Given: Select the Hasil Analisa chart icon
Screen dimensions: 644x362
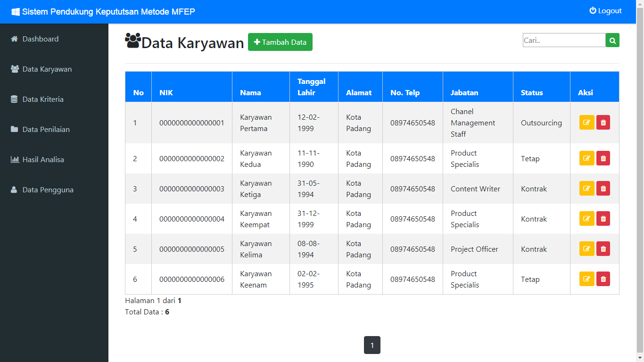Looking at the screenshot, I should [x=14, y=159].
